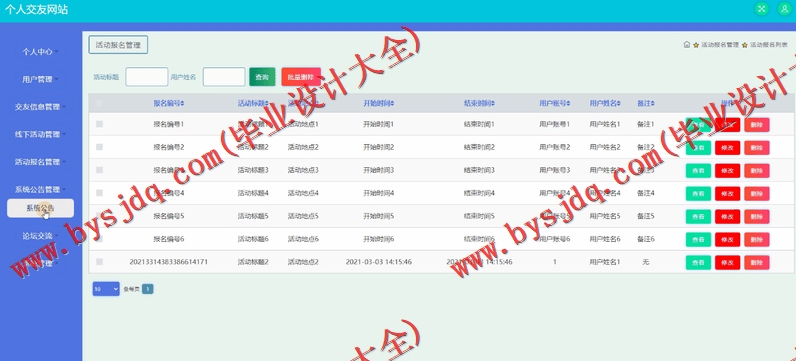The height and width of the screenshot is (361, 796).
Task: Expand the 活动报名管理 sidebar menu
Action: tap(41, 162)
